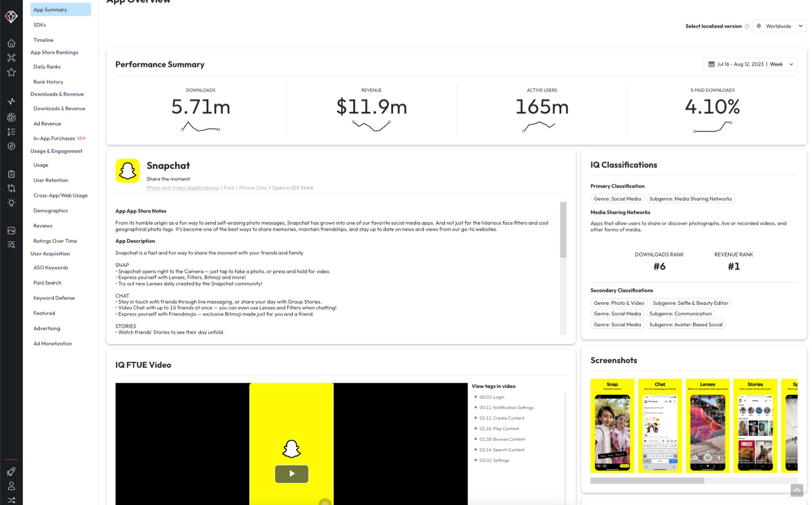Select App Summary in the side menu

pyautogui.click(x=61, y=9)
